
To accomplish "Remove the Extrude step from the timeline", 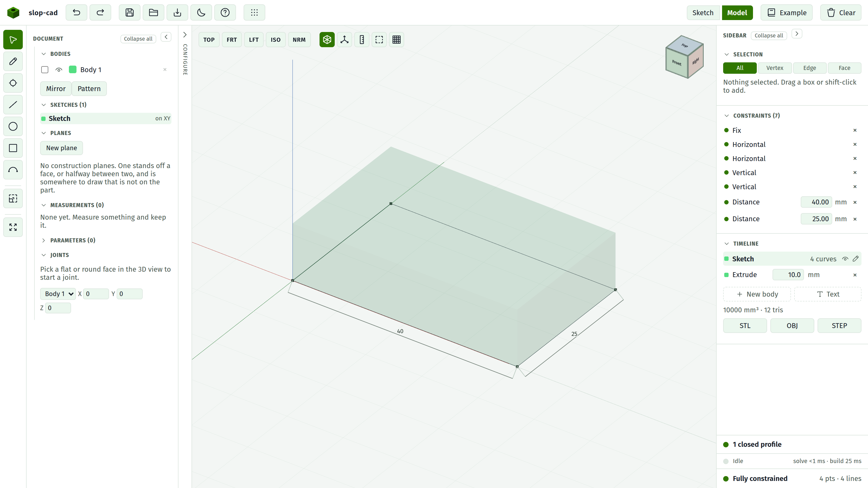I will click(x=855, y=275).
